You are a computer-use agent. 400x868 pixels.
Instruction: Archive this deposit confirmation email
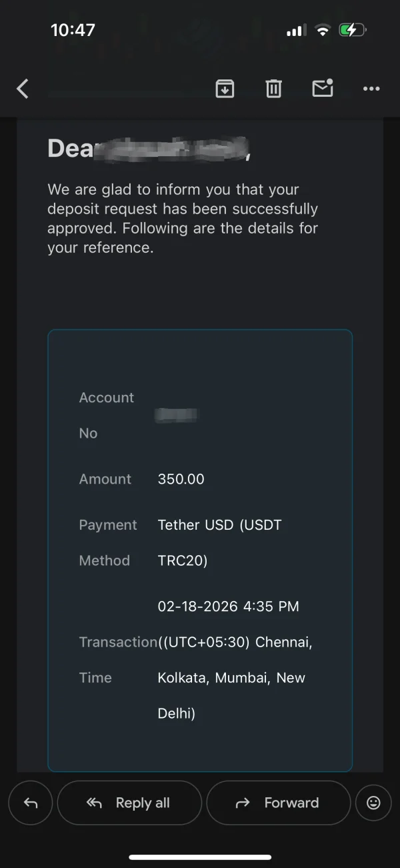point(225,88)
